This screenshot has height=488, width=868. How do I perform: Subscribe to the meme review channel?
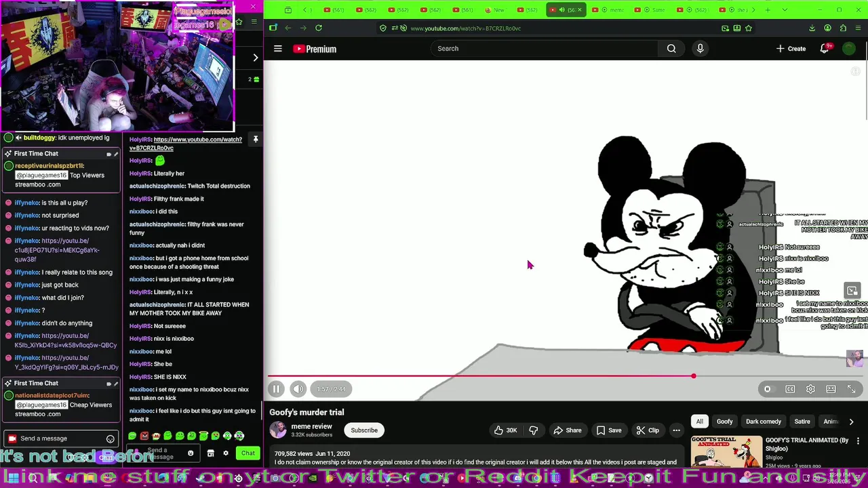pyautogui.click(x=364, y=430)
